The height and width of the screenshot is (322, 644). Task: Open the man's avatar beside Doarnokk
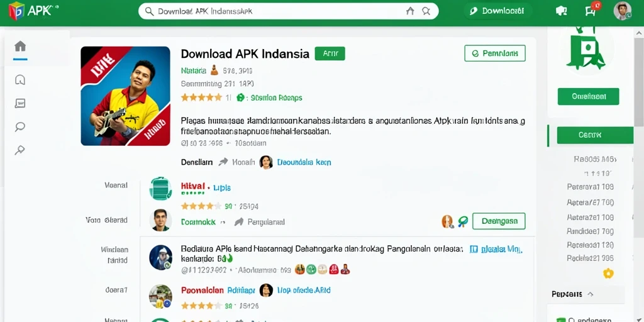click(160, 220)
